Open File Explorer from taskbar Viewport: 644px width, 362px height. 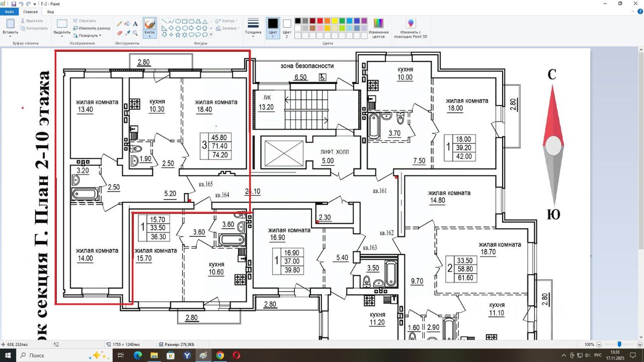pyautogui.click(x=154, y=355)
